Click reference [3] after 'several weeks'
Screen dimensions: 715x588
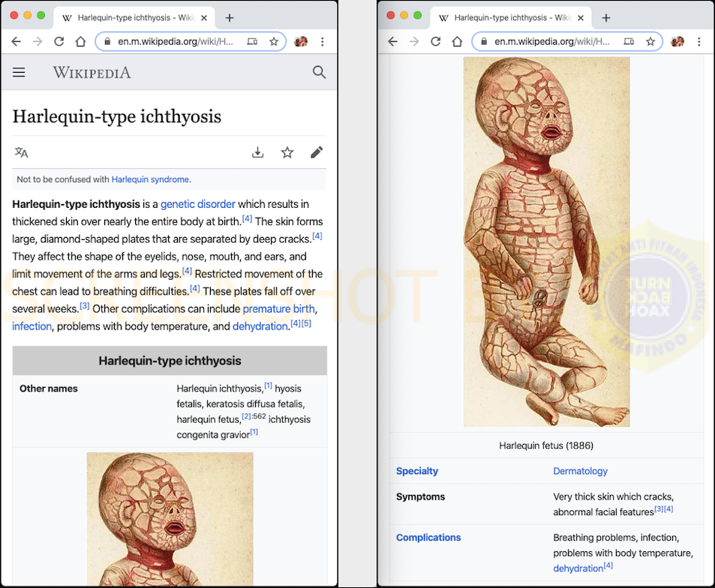tap(84, 306)
